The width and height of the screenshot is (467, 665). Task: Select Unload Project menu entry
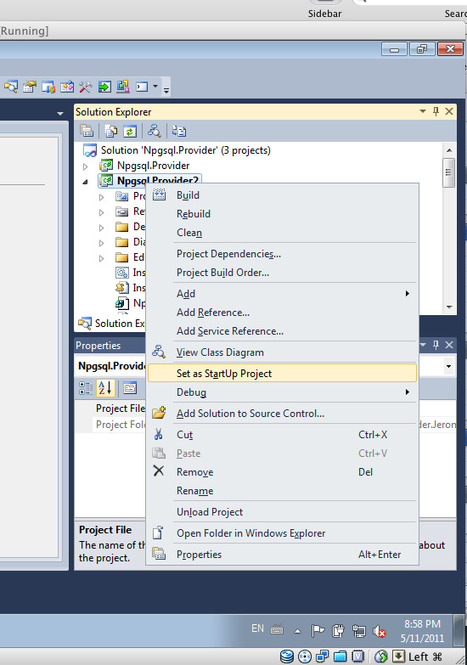tap(282, 512)
